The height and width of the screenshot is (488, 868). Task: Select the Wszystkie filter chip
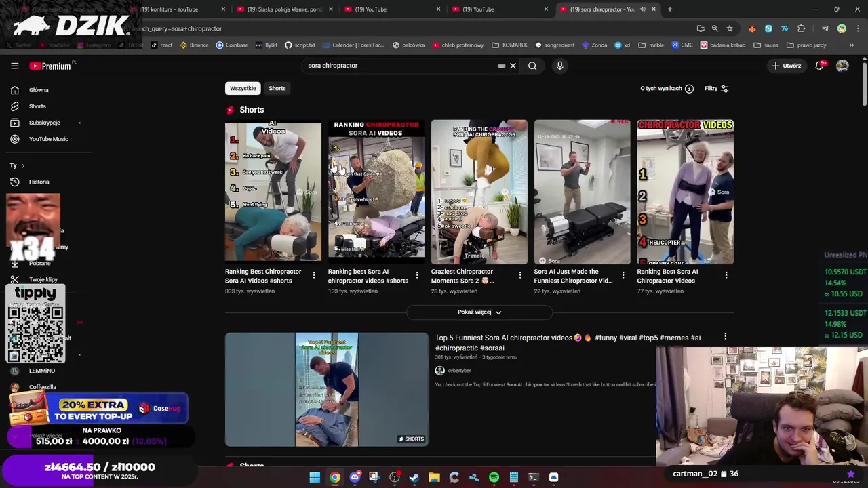click(x=243, y=88)
